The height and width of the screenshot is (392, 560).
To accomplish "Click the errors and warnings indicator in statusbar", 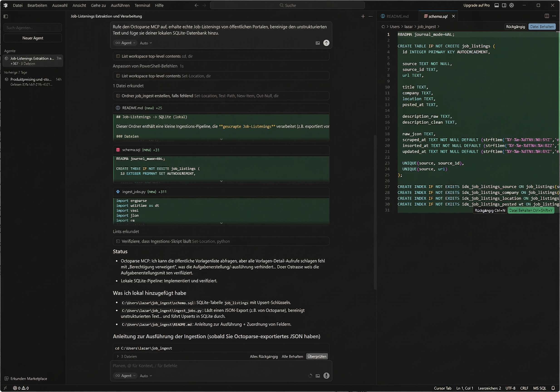I will (21, 388).
